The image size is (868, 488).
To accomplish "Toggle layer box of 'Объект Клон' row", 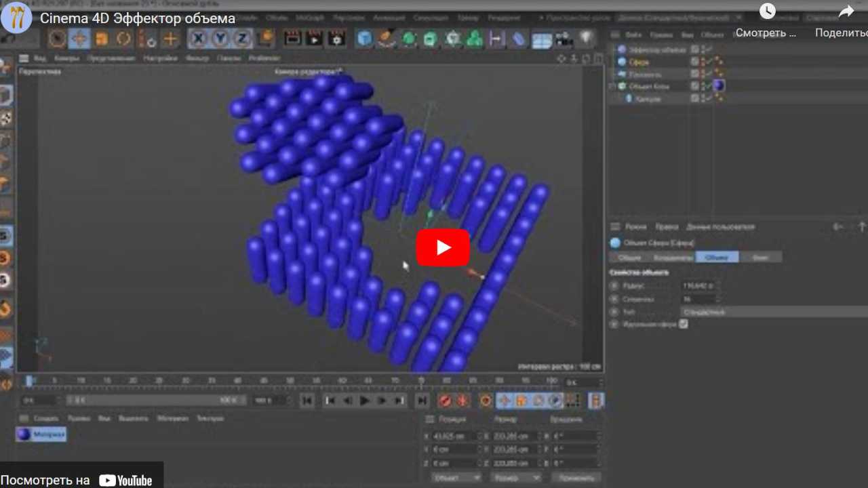I will pyautogui.click(x=694, y=86).
